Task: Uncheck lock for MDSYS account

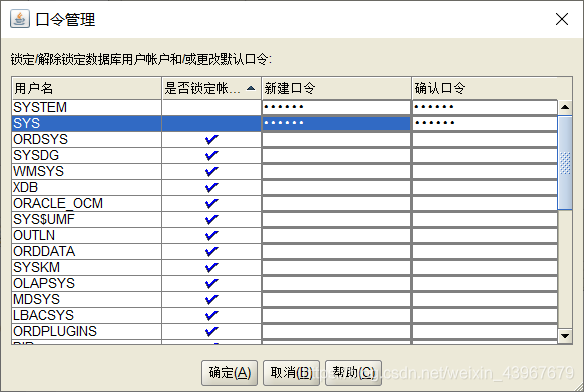Action: 212,300
